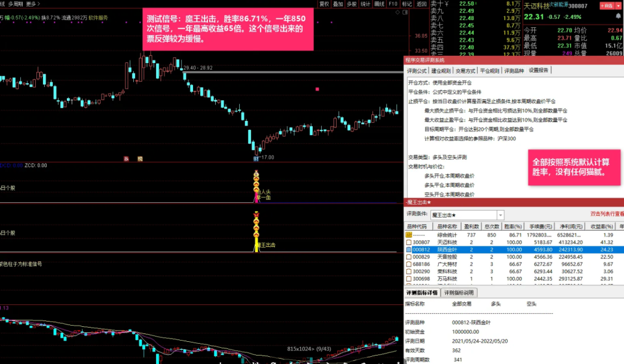Click the 叠加 toolbar button

pyautogui.click(x=338, y=4)
